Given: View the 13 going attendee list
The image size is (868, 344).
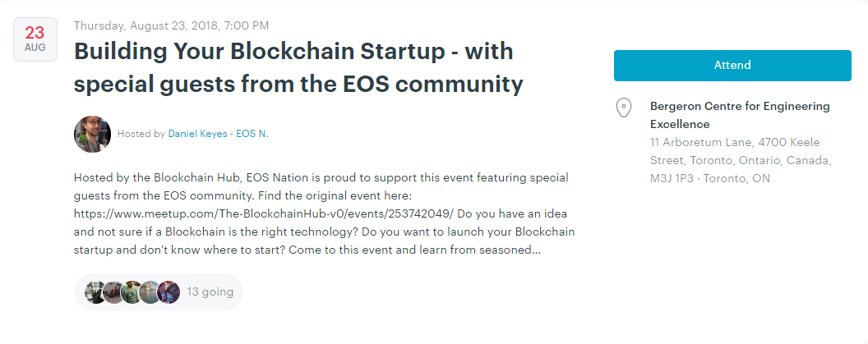Looking at the screenshot, I should pyautogui.click(x=210, y=292).
